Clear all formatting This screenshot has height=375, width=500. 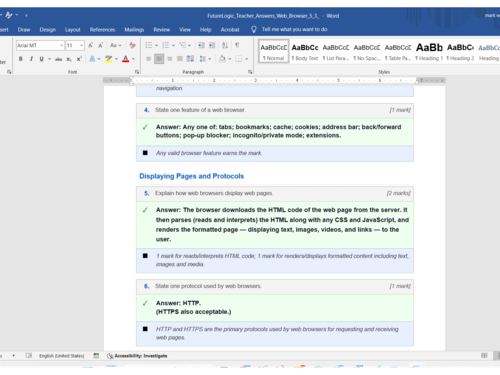tap(132, 45)
